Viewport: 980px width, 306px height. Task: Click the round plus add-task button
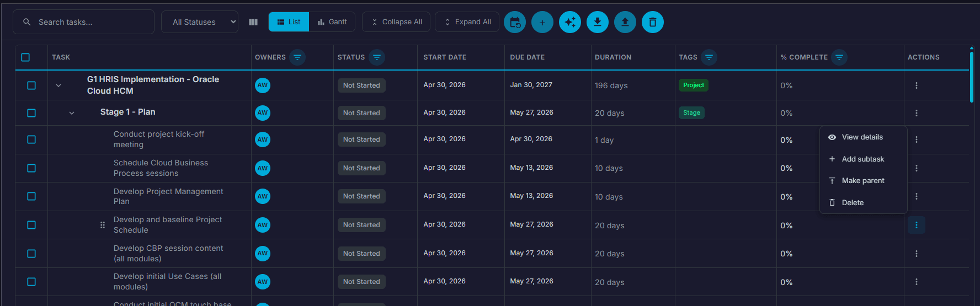542,22
